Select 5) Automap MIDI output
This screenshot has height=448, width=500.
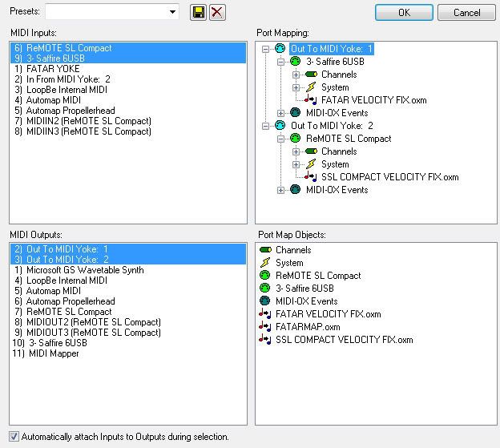128,291
